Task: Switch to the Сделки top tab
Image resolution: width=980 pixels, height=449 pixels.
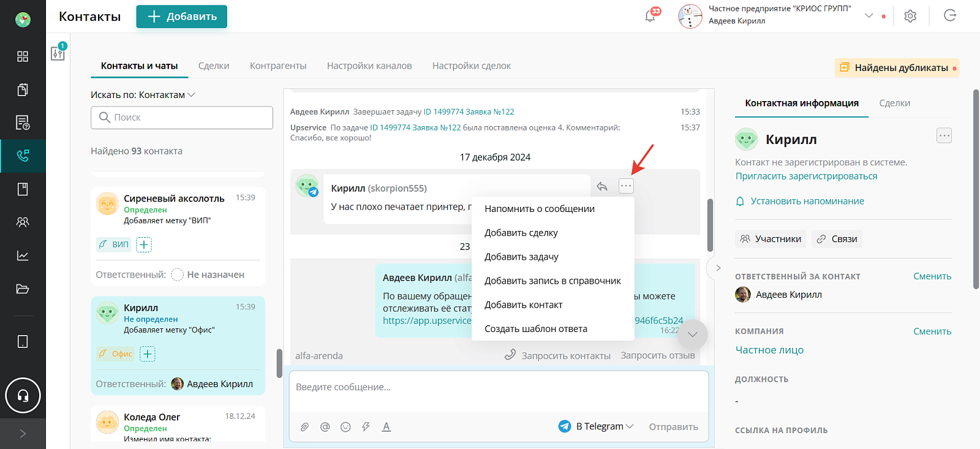Action: [x=214, y=66]
